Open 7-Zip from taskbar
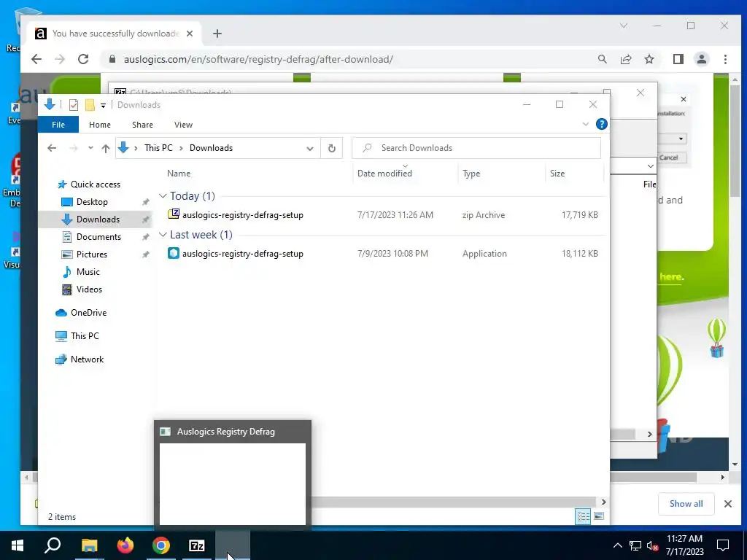747x560 pixels. click(197, 545)
